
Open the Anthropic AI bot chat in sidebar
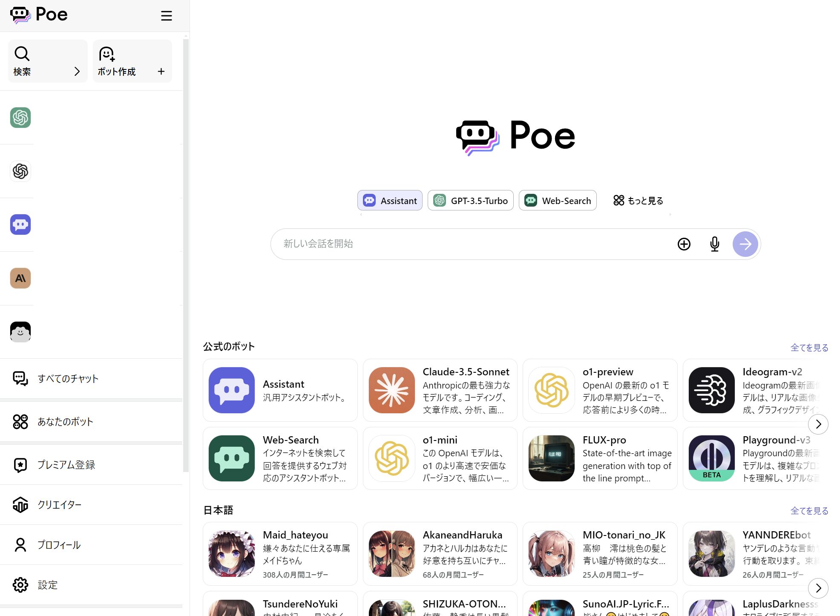tap(20, 278)
